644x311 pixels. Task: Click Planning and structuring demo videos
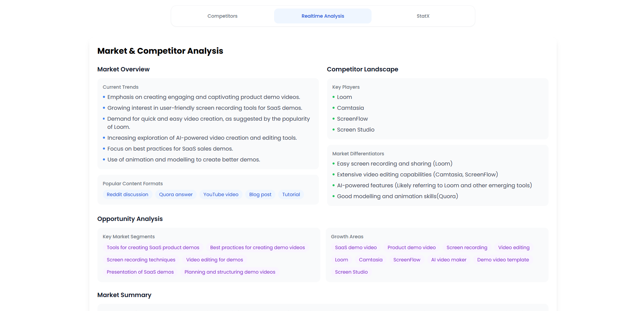point(230,272)
